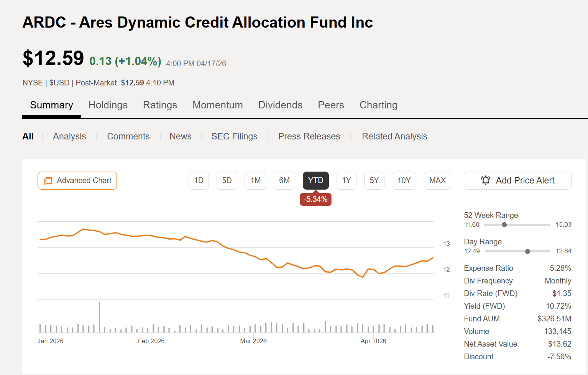Image resolution: width=588 pixels, height=375 pixels.
Task: Open the Peers tab
Action: [x=330, y=105]
